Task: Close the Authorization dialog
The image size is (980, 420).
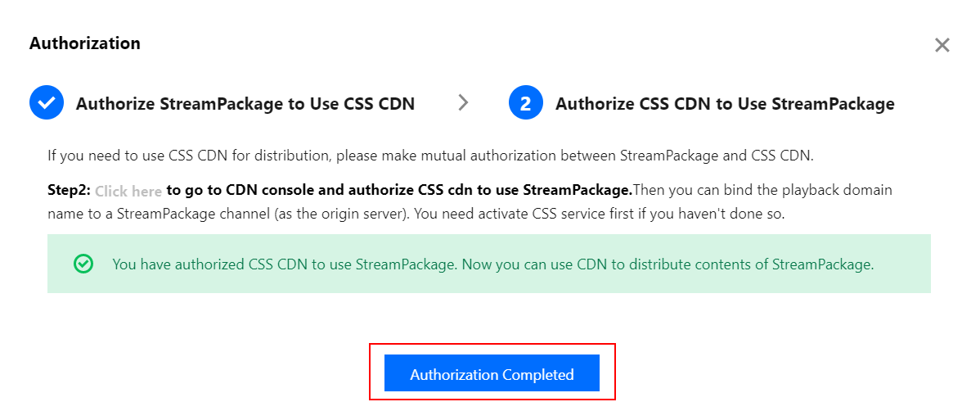Action: [942, 45]
